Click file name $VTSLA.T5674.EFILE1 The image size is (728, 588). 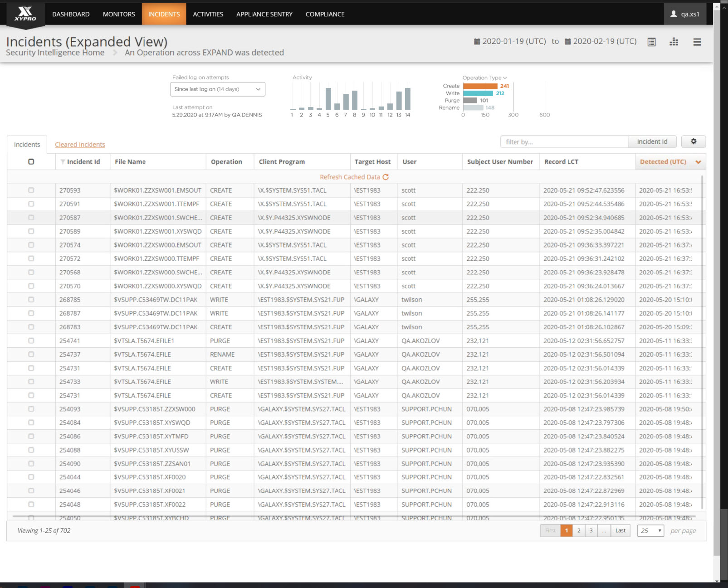click(x=144, y=340)
